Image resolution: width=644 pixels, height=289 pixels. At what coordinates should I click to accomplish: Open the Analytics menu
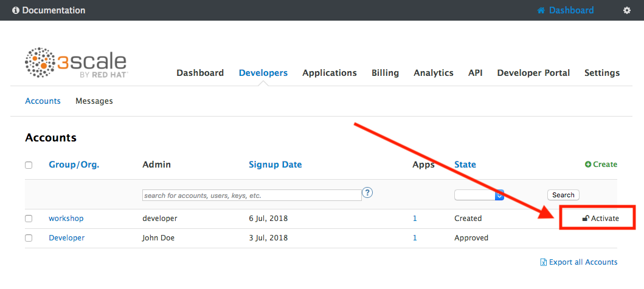click(434, 73)
